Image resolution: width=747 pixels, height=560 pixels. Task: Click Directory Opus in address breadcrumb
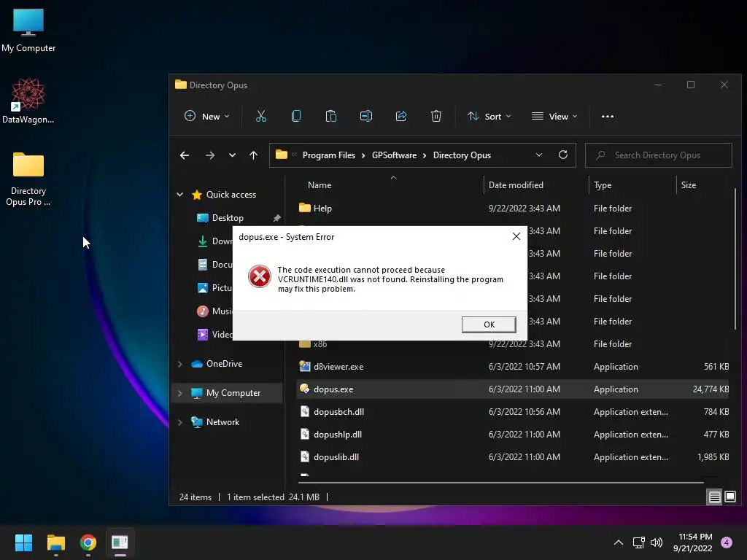tap(462, 155)
